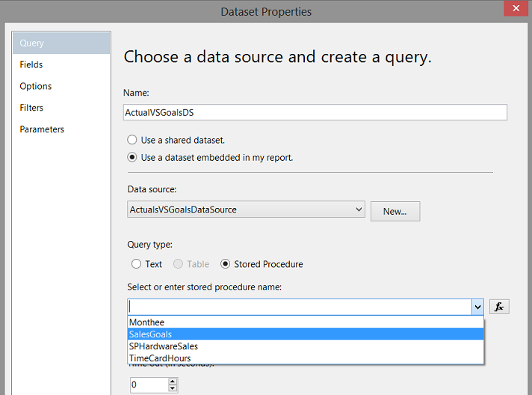Screen dimensions: 532x395
Task: Select 'Use a dataset embedded in my report'
Action: pyautogui.click(x=132, y=158)
